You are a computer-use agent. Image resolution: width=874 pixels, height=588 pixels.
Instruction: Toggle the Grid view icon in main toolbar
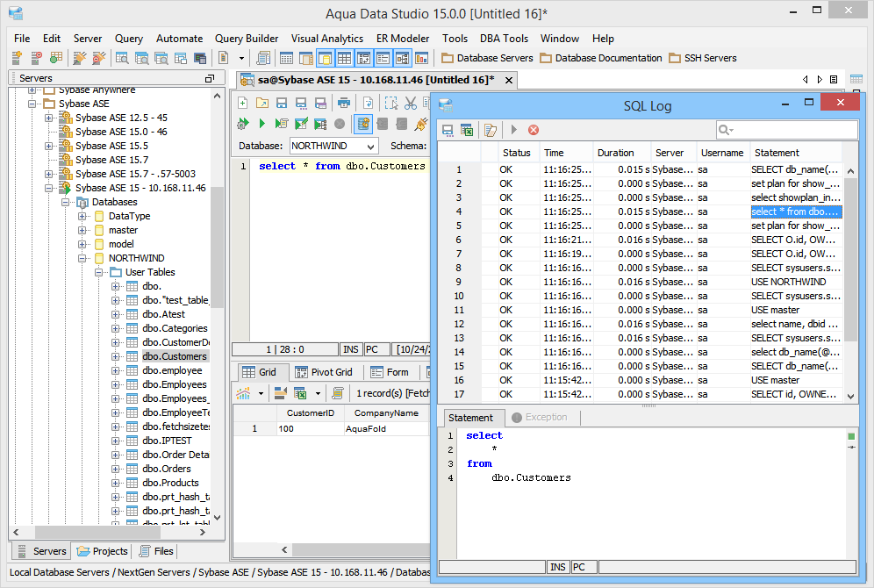click(x=345, y=57)
